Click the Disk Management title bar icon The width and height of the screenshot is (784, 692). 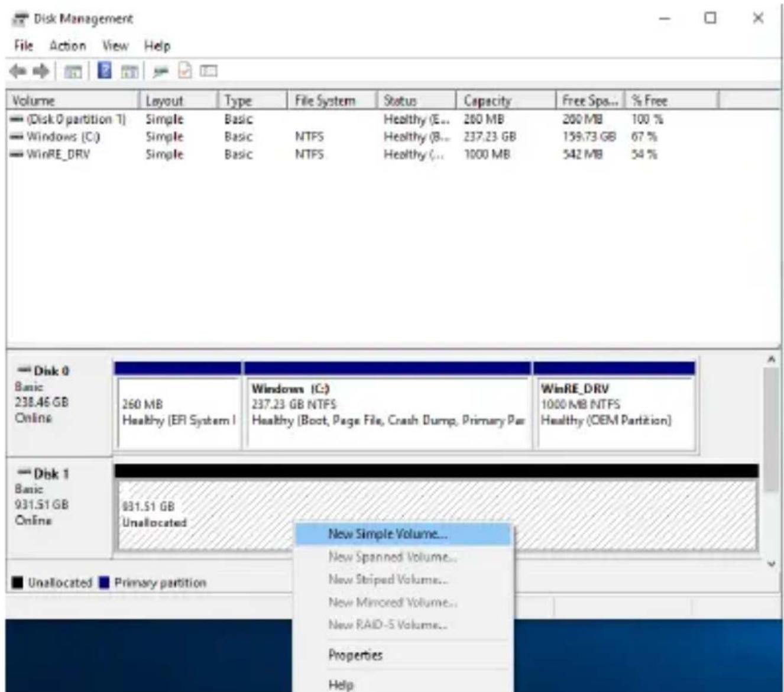(20, 19)
